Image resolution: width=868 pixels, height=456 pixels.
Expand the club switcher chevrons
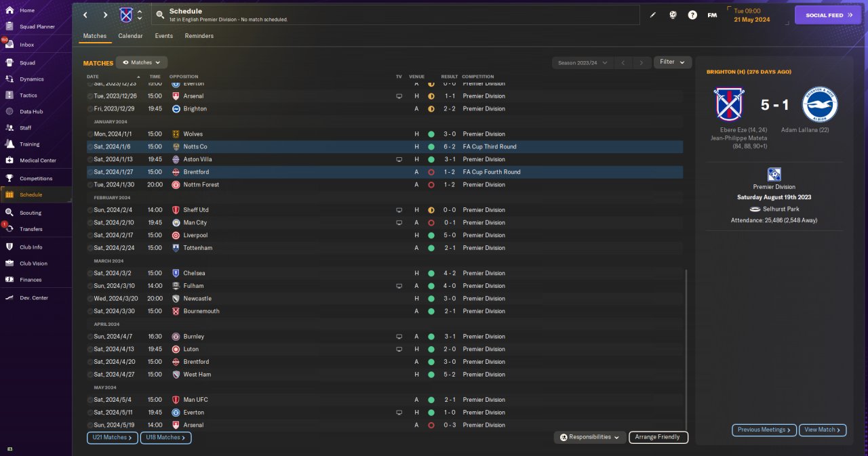tap(140, 15)
